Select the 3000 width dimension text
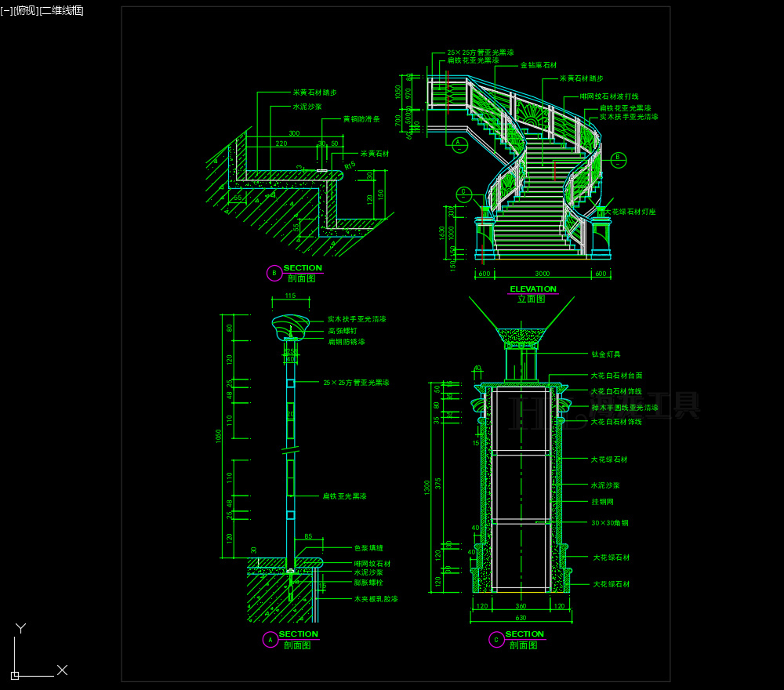Screen dimensions: 784x690 [542, 274]
